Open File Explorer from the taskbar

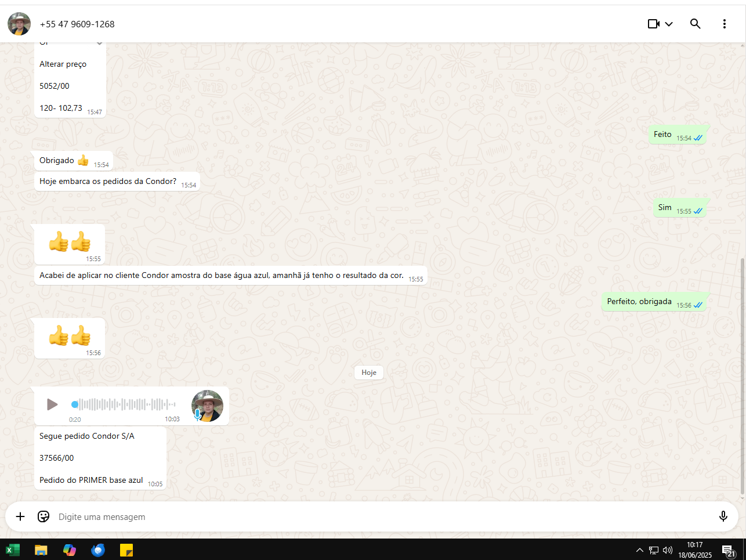pos(41,550)
